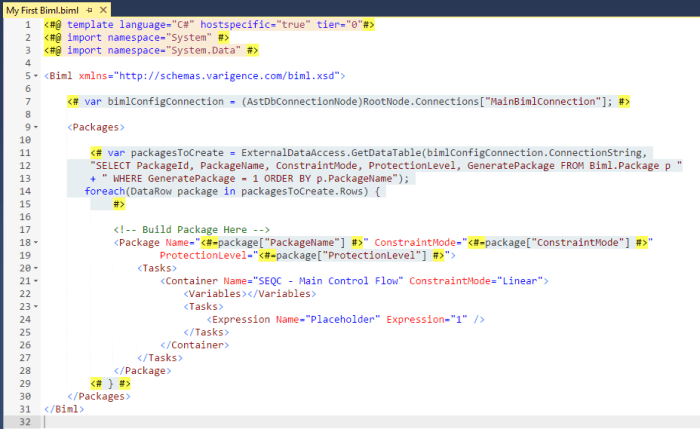Collapse the Tasks element at line 20

click(36, 268)
